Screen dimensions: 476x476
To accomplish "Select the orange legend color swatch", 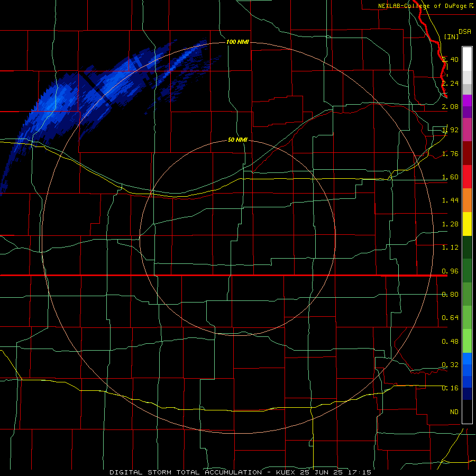I will pyautogui.click(x=467, y=200).
